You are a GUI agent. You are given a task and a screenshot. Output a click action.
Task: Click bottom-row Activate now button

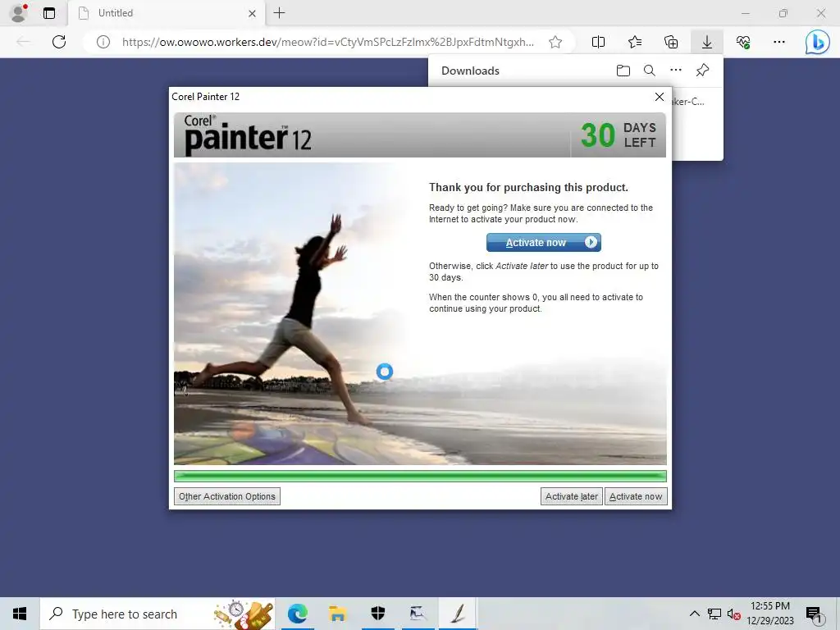[636, 496]
